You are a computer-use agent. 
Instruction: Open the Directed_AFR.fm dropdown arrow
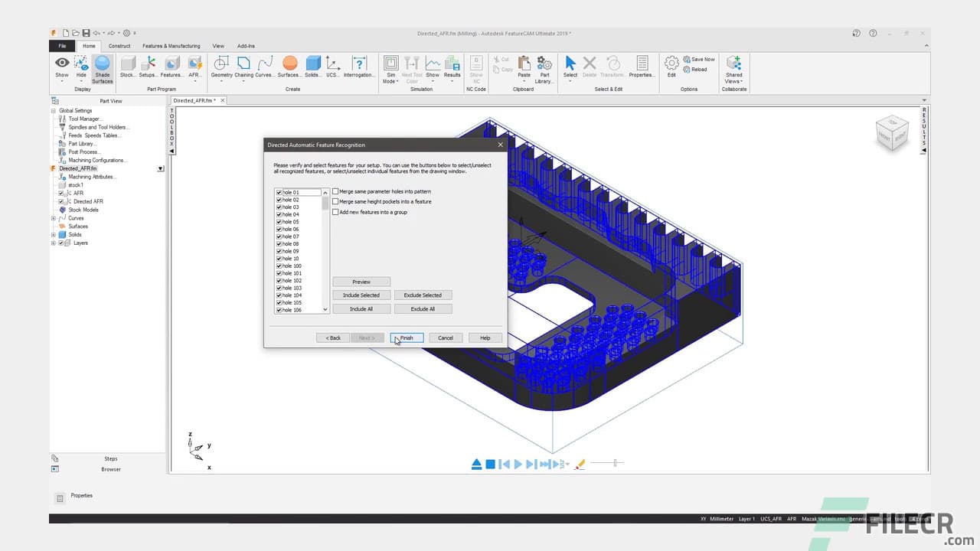[x=160, y=168]
